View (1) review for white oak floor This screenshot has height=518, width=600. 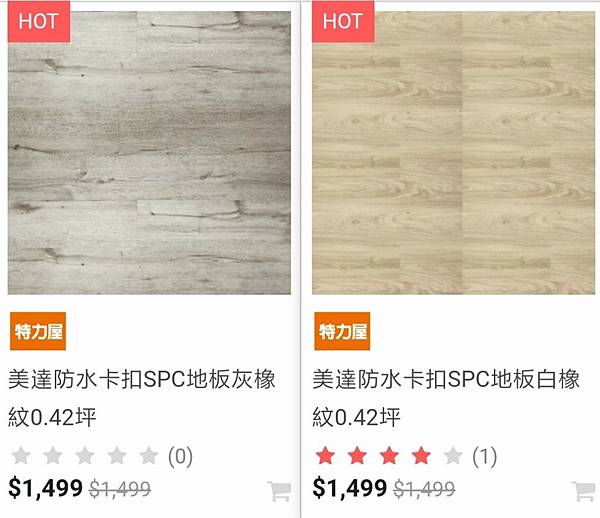pyautogui.click(x=484, y=456)
